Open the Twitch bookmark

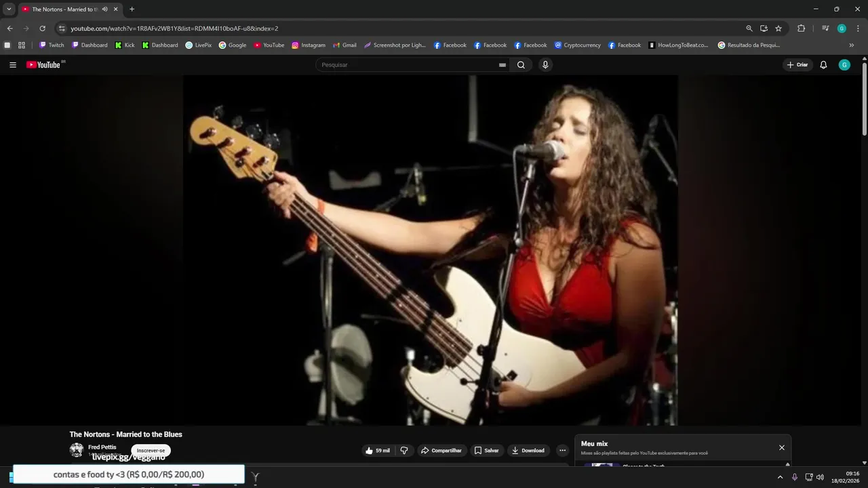tap(52, 45)
